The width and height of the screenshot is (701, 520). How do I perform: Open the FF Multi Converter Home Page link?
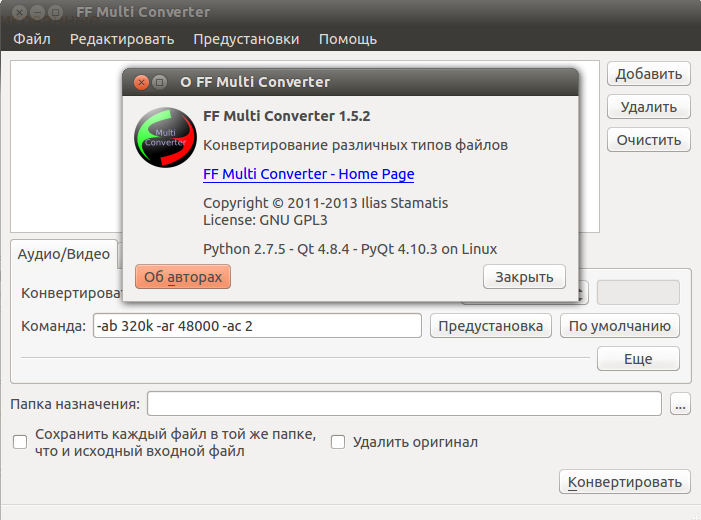click(308, 174)
